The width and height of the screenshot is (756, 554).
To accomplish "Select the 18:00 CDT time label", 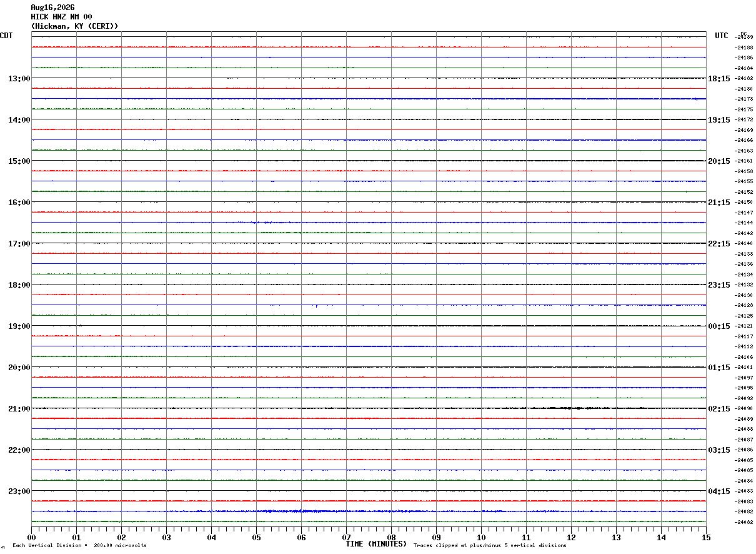I will pos(19,285).
